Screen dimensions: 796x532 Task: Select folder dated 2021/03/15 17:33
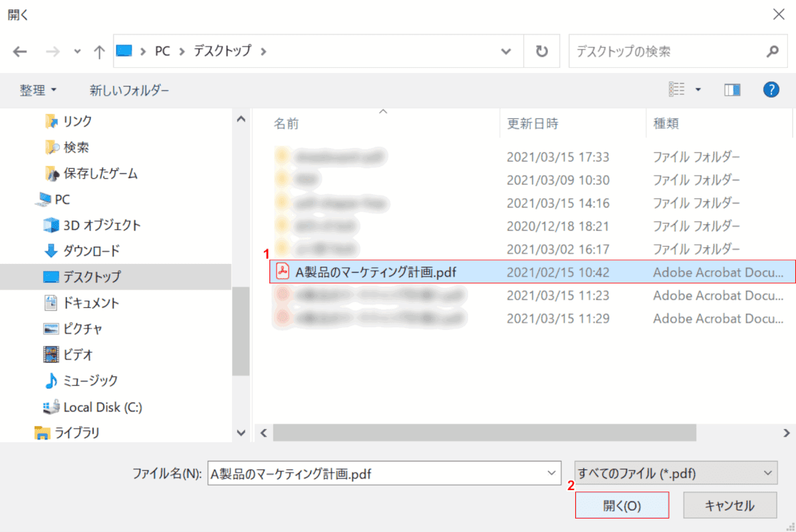click(x=533, y=157)
